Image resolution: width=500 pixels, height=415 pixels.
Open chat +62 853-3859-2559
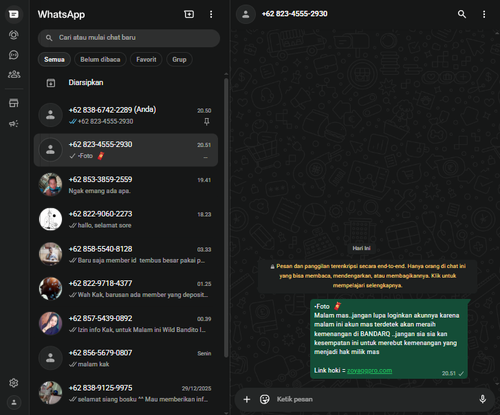click(x=126, y=185)
